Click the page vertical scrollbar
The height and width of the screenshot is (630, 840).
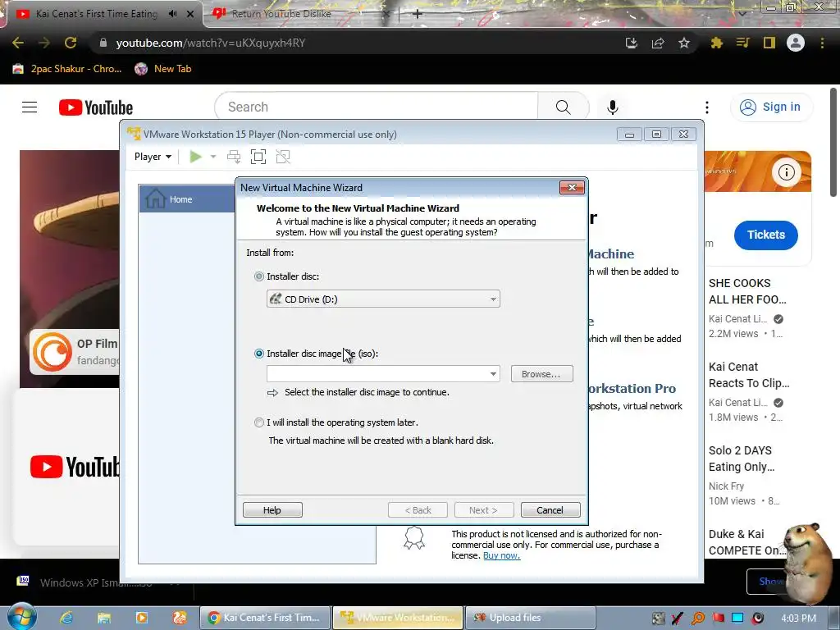833,142
